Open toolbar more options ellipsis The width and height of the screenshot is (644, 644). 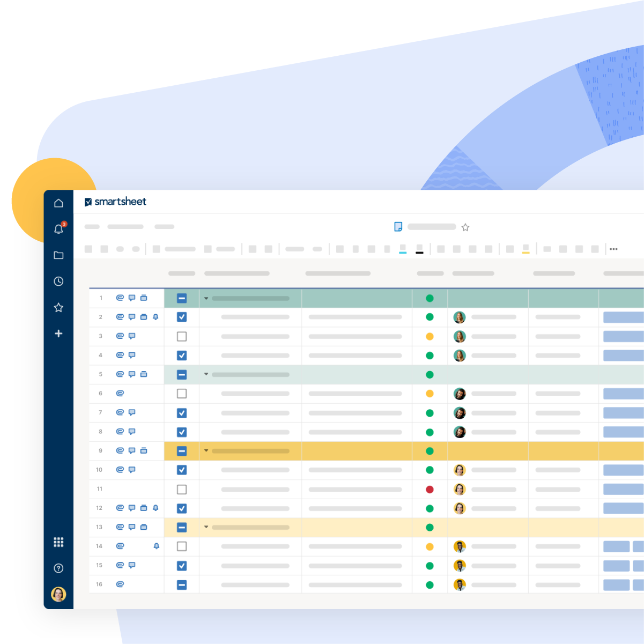coord(614,249)
